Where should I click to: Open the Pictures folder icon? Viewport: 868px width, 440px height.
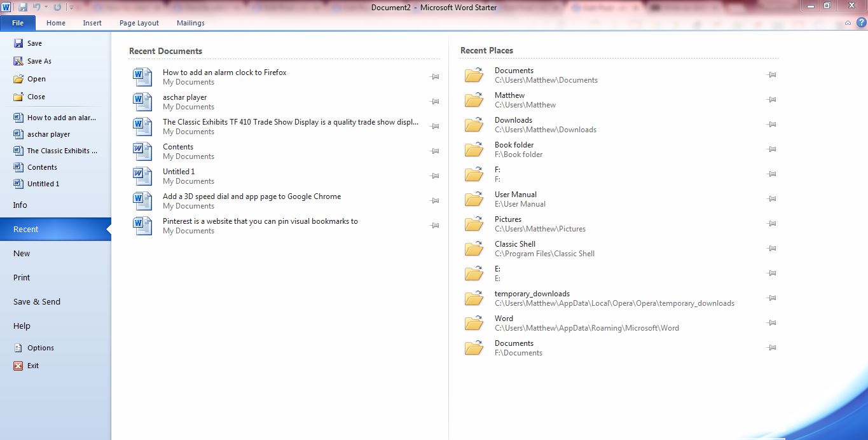click(x=474, y=224)
